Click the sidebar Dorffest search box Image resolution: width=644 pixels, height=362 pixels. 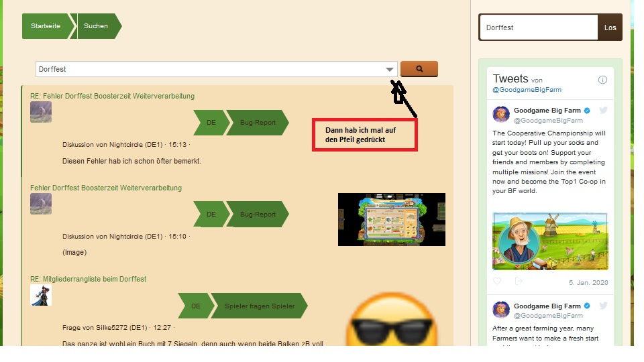click(x=539, y=27)
